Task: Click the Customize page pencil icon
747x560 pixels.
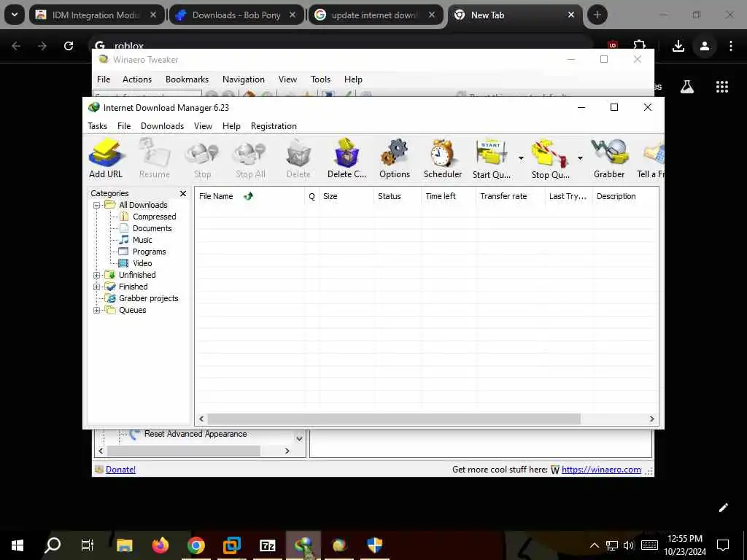Action: (x=723, y=507)
